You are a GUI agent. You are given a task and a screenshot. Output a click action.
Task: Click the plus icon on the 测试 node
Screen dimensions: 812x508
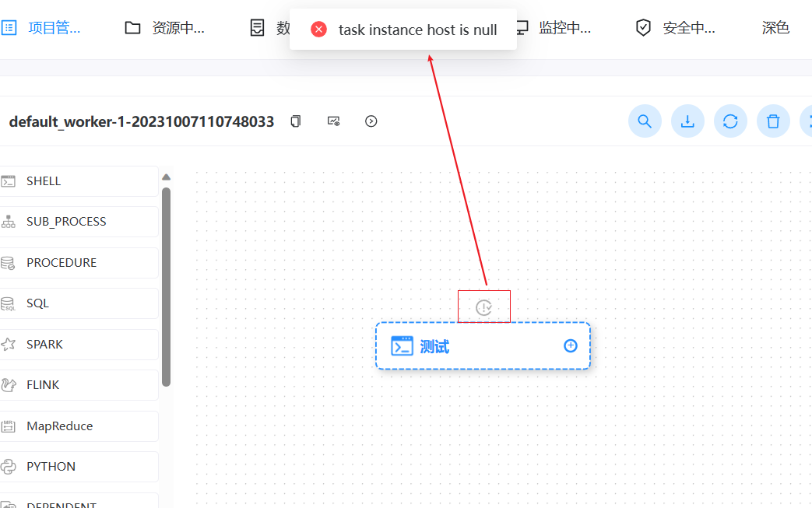click(x=571, y=345)
